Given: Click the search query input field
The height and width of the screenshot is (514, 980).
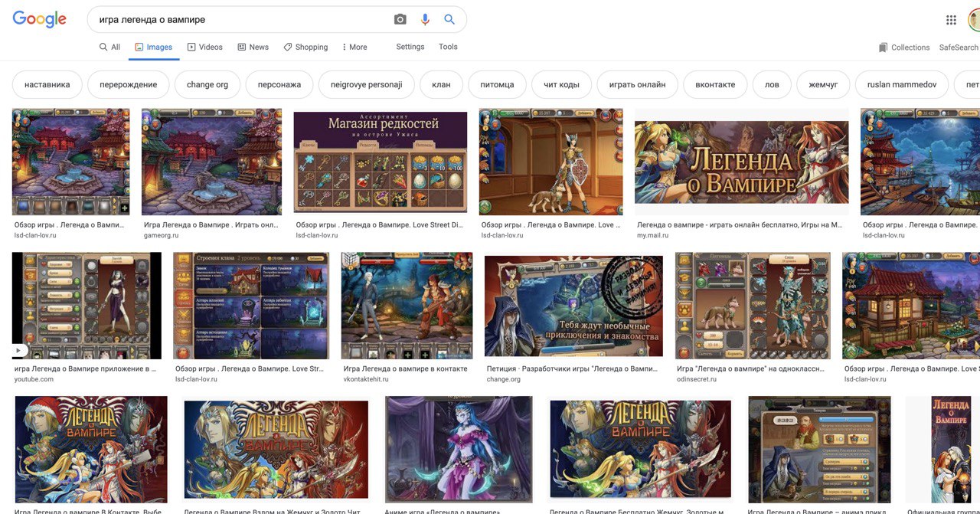Looking at the screenshot, I should [241, 20].
